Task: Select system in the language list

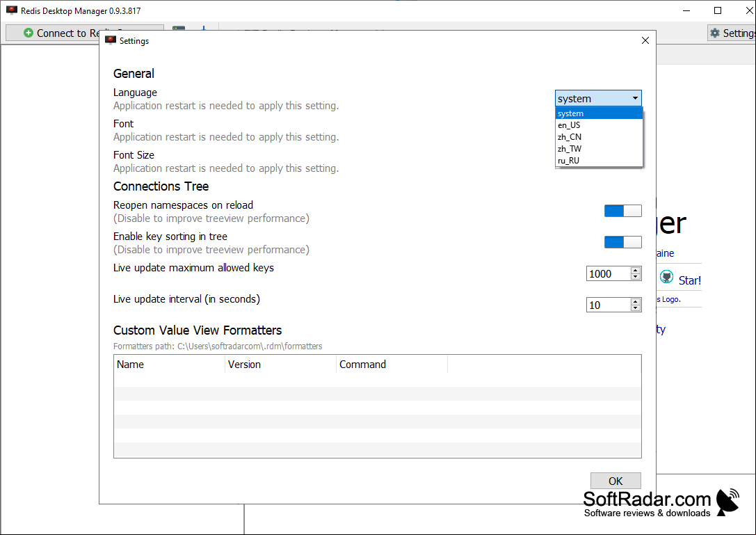Action: click(x=599, y=113)
